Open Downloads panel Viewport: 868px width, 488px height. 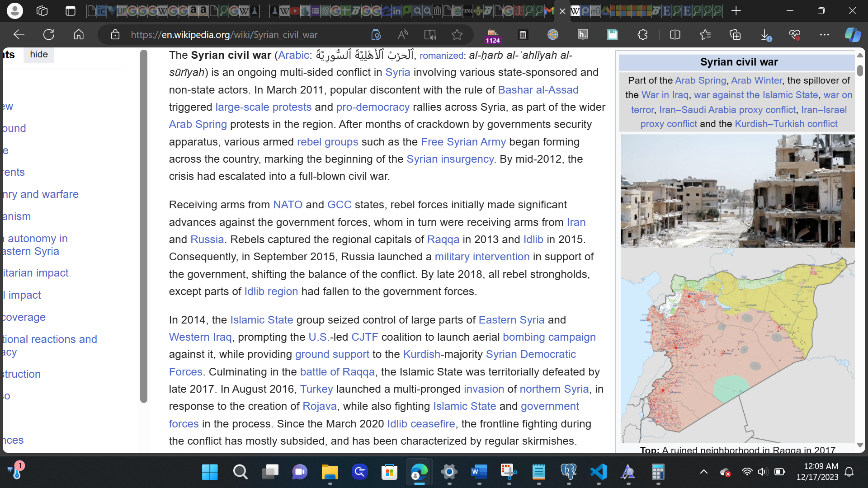click(765, 35)
